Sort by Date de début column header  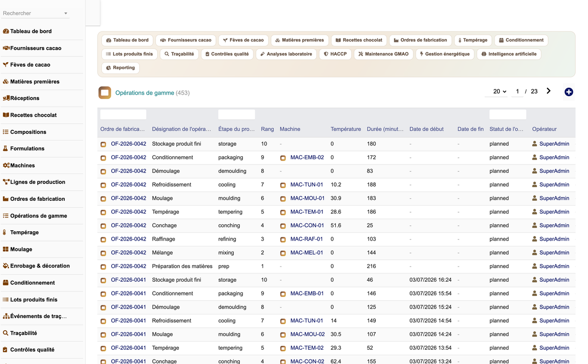click(x=426, y=129)
